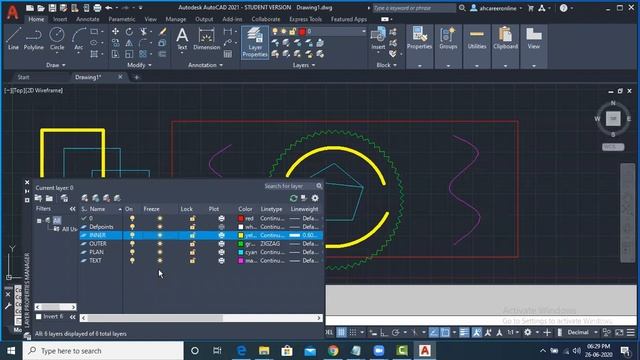The width and height of the screenshot is (640, 360).
Task: Click the Layer Properties button in the ribbon
Action: (x=255, y=42)
